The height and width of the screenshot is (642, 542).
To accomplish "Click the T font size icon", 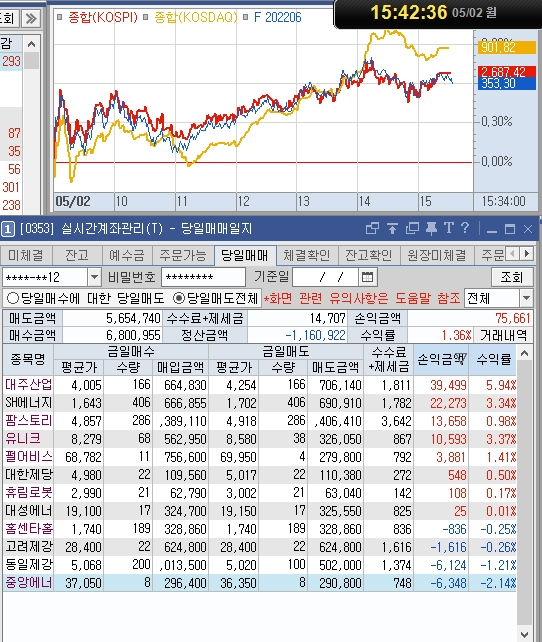I will click(449, 228).
